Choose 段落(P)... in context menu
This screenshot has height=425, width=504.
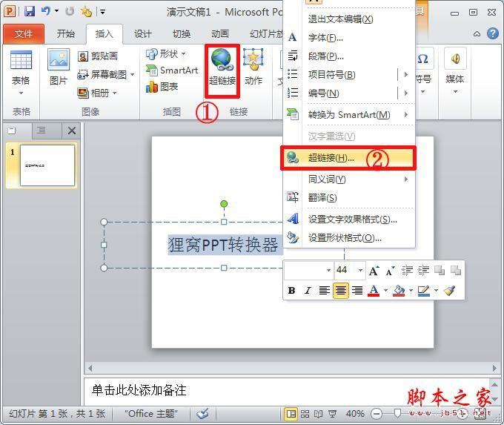[349, 56]
